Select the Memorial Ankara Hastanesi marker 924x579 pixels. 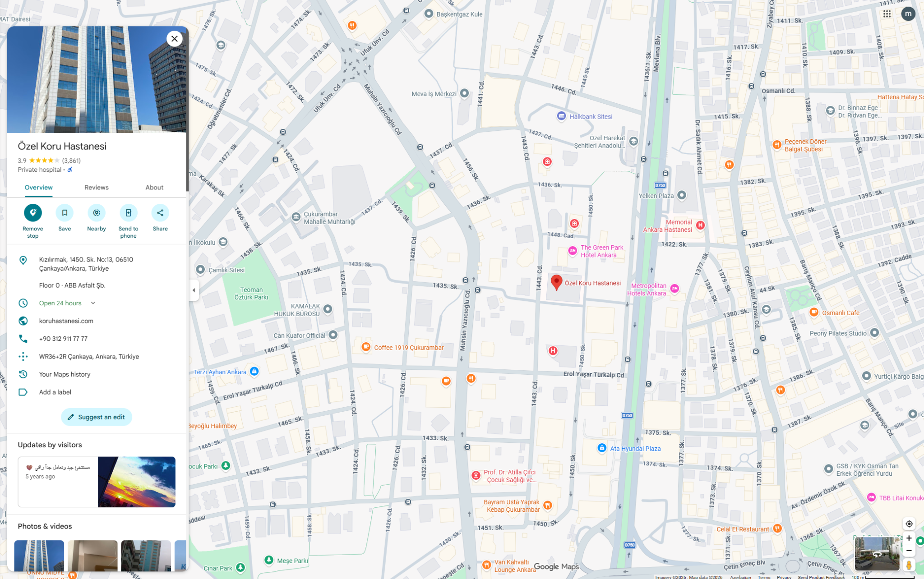point(700,225)
